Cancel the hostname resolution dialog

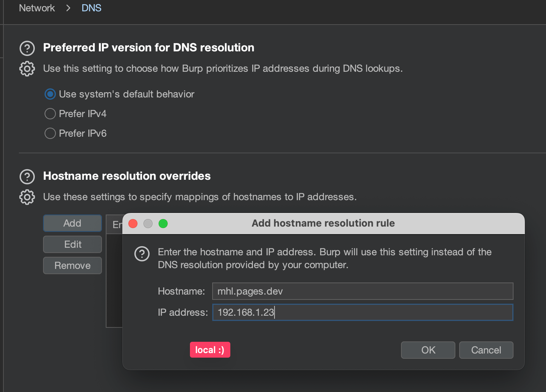pyautogui.click(x=486, y=350)
